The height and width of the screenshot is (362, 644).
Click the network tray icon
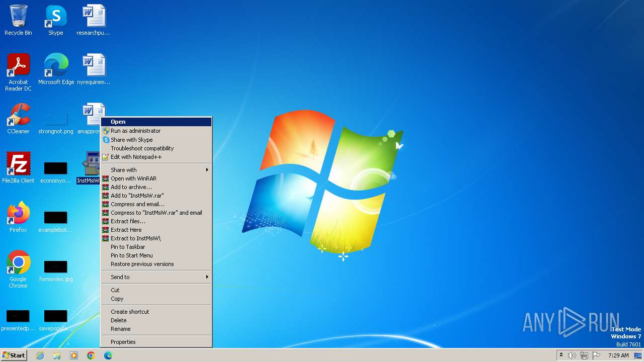click(x=584, y=355)
